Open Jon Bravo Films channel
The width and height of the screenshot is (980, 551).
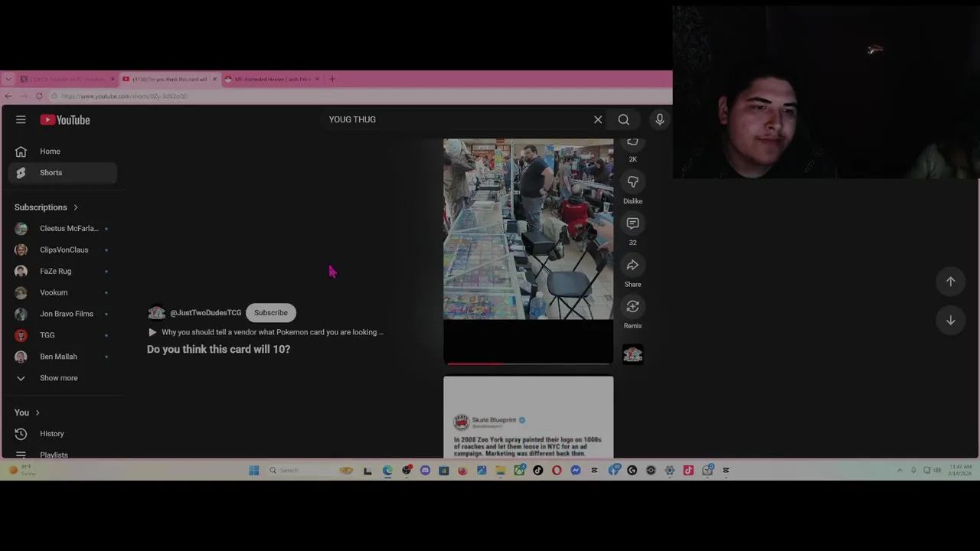pos(63,314)
